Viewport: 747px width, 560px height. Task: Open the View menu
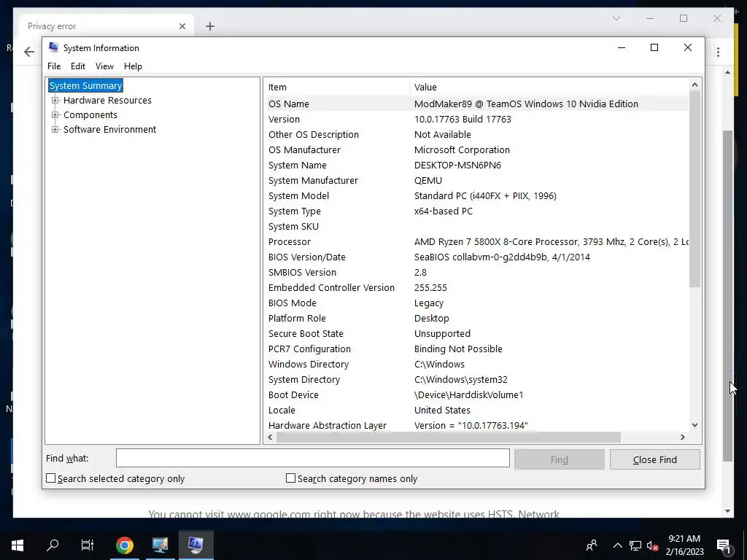coord(104,66)
